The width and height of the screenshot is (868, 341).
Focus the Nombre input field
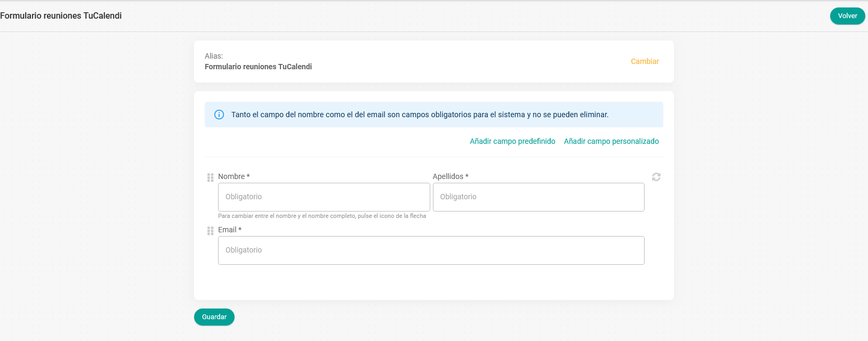tap(324, 197)
